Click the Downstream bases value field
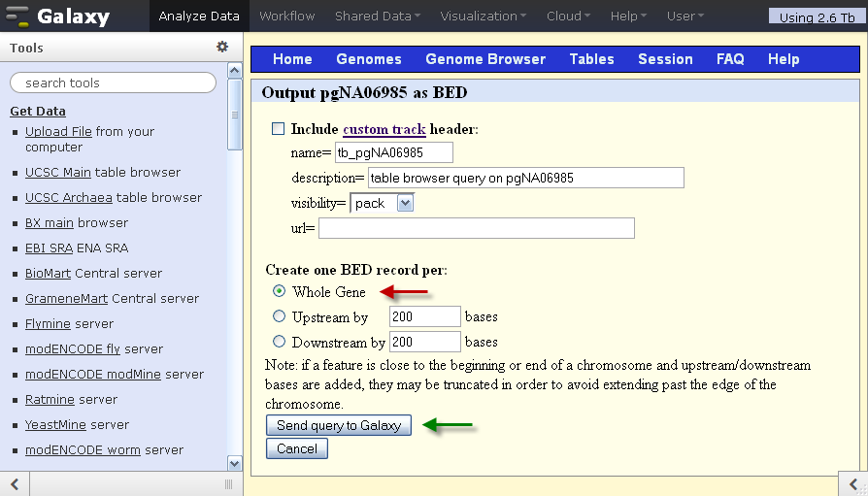868x496 pixels. pyautogui.click(x=425, y=342)
